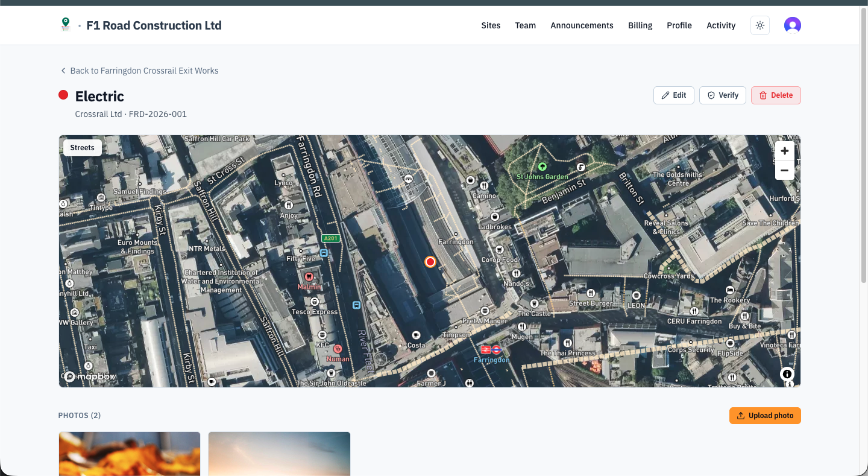Delete the Electric record
Screen dimensions: 868x476
tap(776, 95)
